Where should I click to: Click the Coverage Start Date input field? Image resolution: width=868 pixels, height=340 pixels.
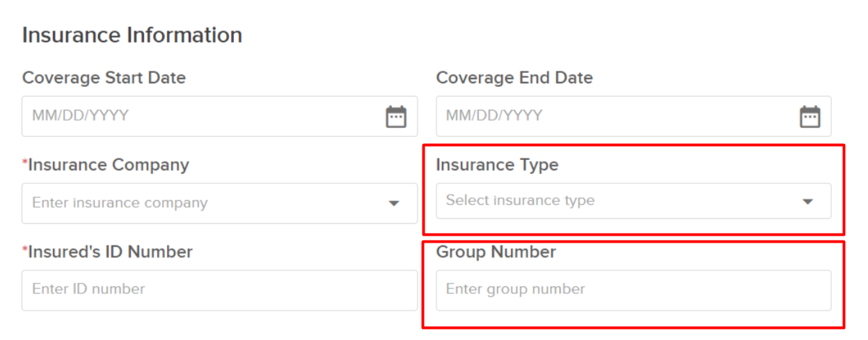tap(220, 116)
